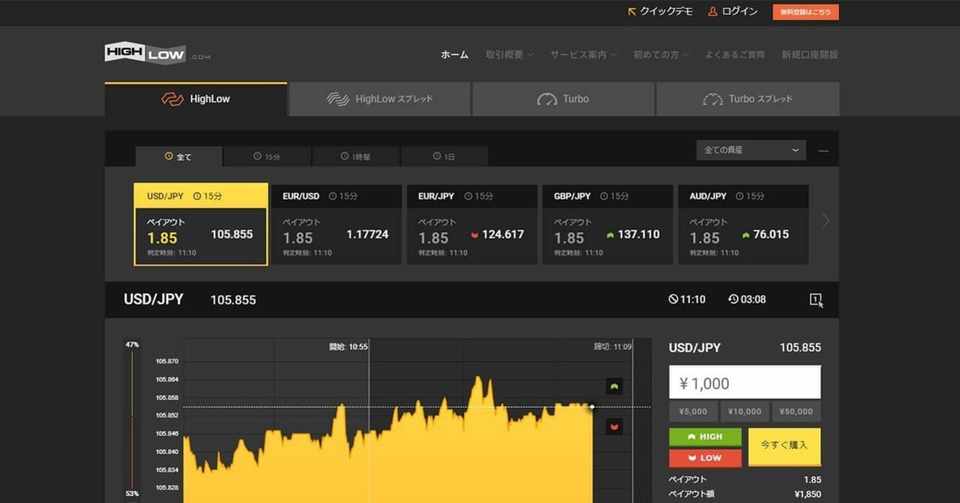Click the yellow 今すぐ購入 buy button
This screenshot has width=960, height=503.
(784, 447)
